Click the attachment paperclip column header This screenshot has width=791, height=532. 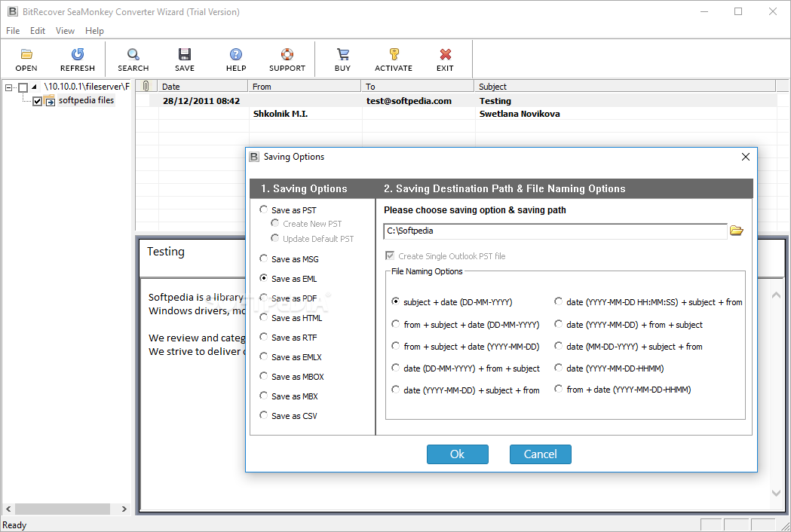point(146,86)
